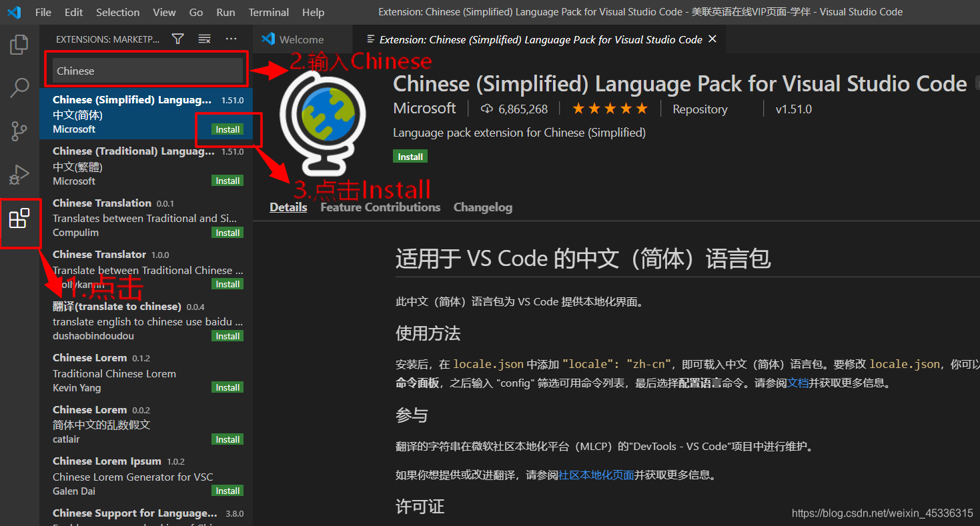Select Chinese Lorem 0.1.2 list item
Viewport: 980px width, 526px height.
coord(146,373)
